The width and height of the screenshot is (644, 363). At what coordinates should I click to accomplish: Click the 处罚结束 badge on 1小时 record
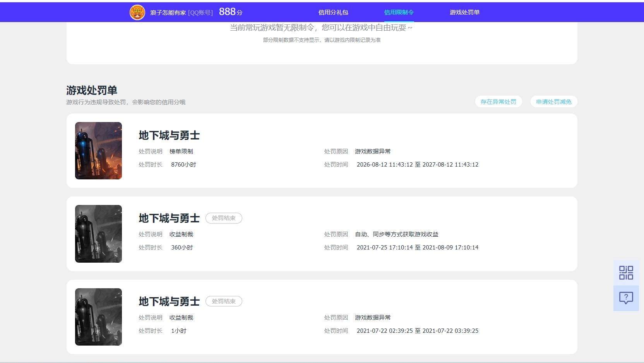[224, 301]
